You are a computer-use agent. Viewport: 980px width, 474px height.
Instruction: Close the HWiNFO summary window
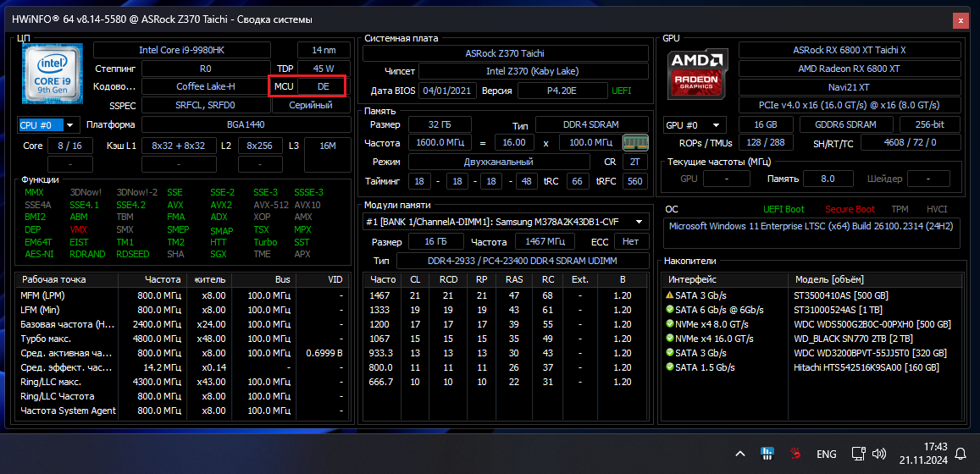[961, 20]
